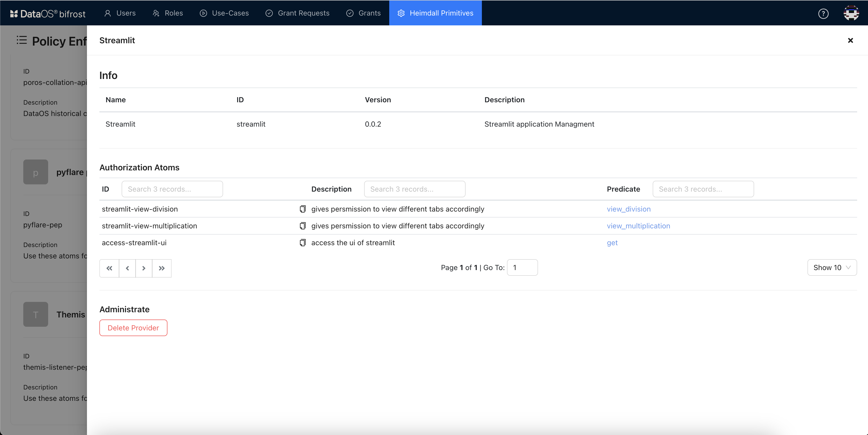Click the Version column header in Info
Viewport: 868px width, 435px height.
[x=378, y=100]
